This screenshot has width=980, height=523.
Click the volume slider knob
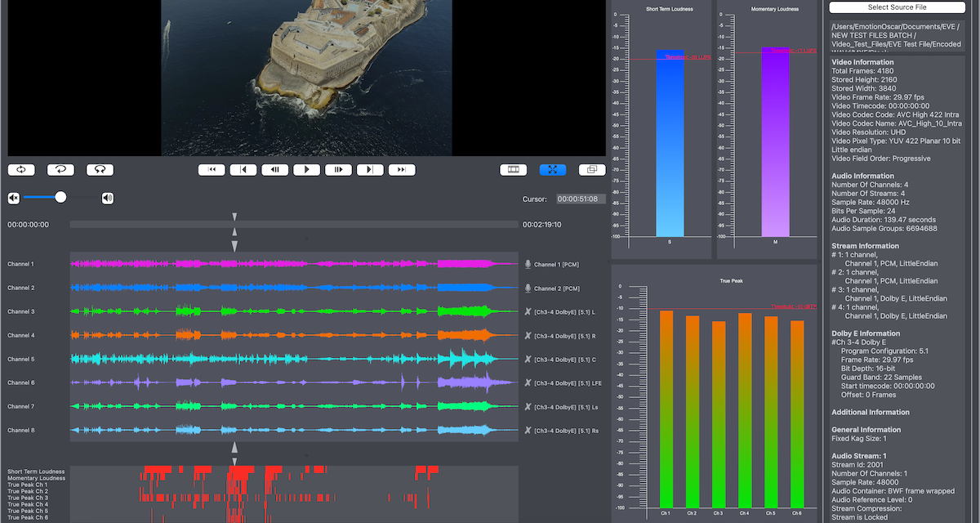[60, 197]
